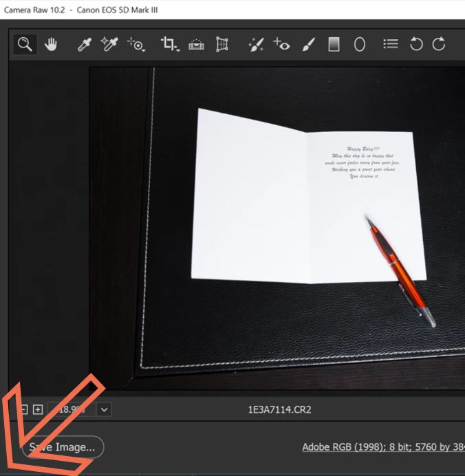This screenshot has height=476, width=465.
Task: Select the Hand tool
Action: coord(51,44)
